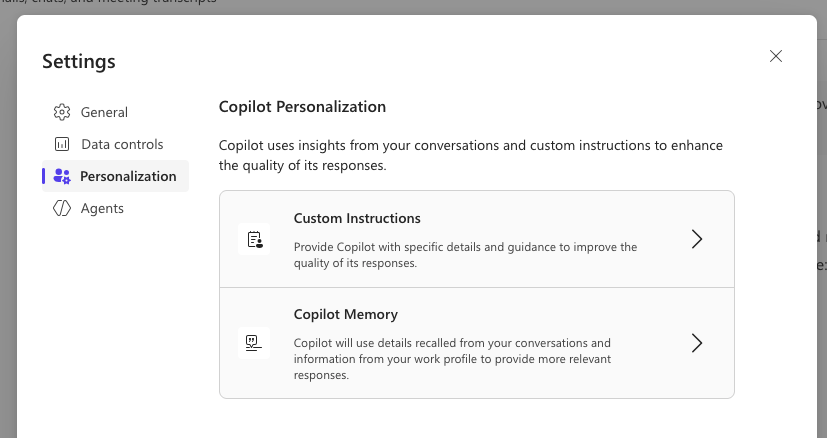Open the General settings tab
The height and width of the screenshot is (438, 827).
pyautogui.click(x=104, y=112)
